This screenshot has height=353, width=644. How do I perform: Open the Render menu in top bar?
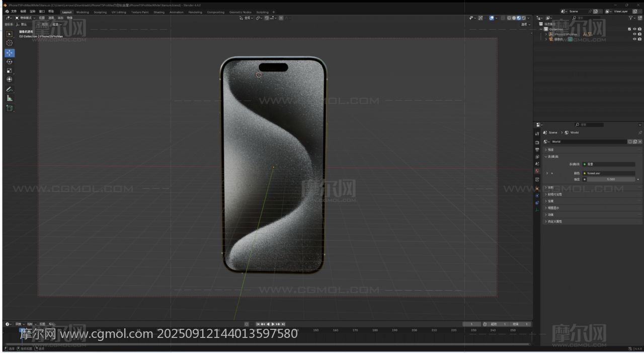pos(32,11)
